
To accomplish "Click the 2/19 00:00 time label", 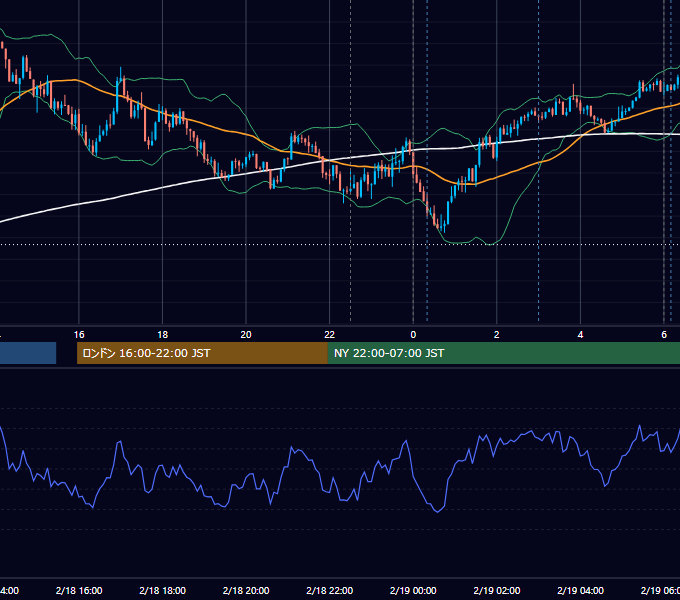I will tap(413, 590).
